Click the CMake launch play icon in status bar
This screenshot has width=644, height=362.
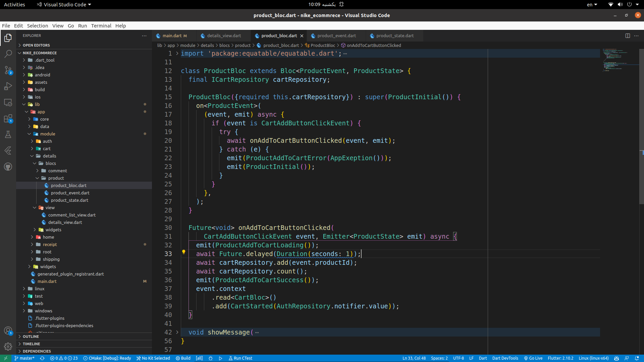pos(220,358)
